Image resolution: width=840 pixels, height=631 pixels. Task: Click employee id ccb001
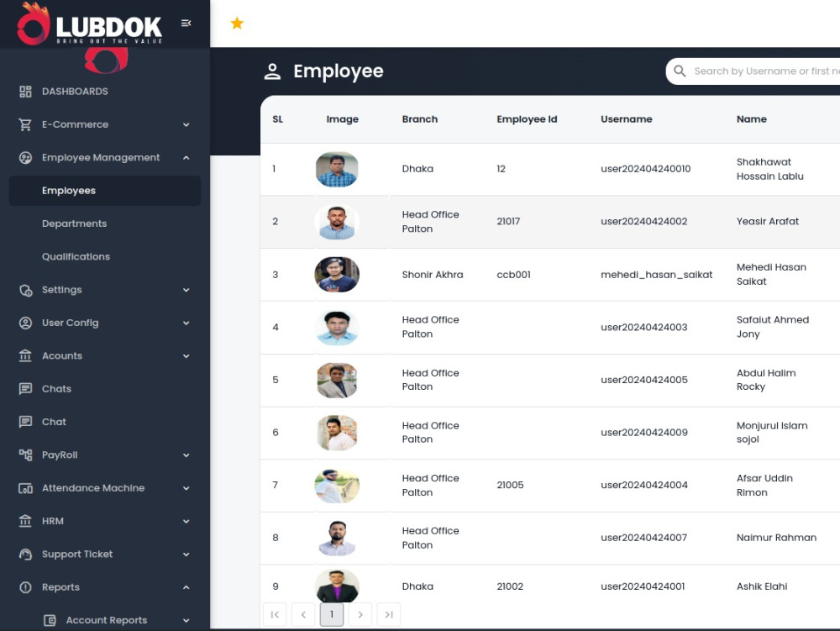click(513, 275)
